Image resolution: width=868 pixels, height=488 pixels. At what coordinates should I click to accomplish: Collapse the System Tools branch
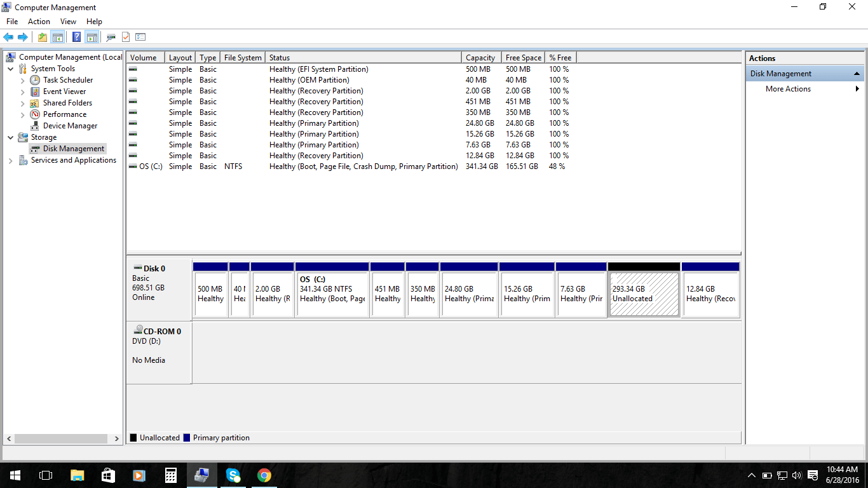(10, 68)
